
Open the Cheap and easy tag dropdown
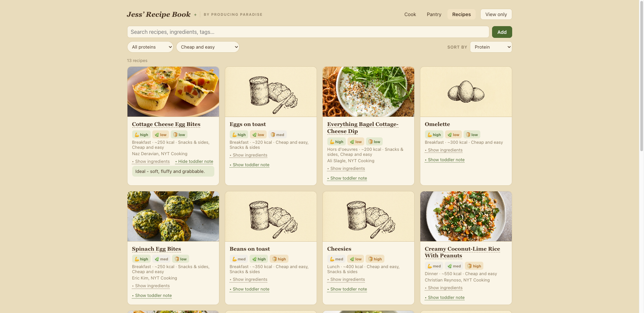(208, 47)
